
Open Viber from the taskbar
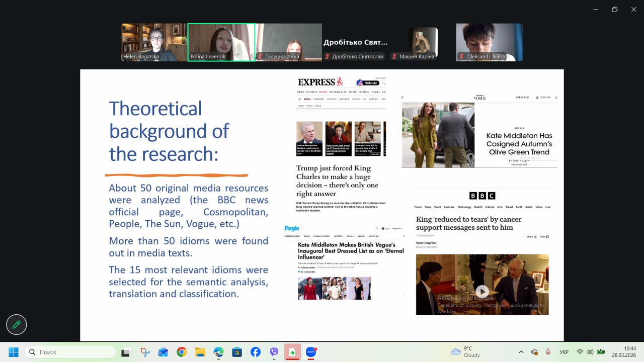click(x=274, y=352)
